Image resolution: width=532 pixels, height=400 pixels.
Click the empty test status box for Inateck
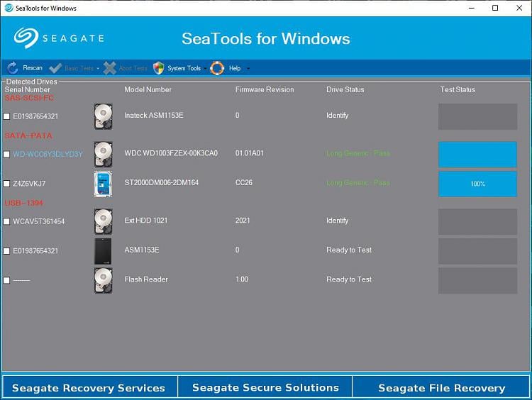[477, 116]
